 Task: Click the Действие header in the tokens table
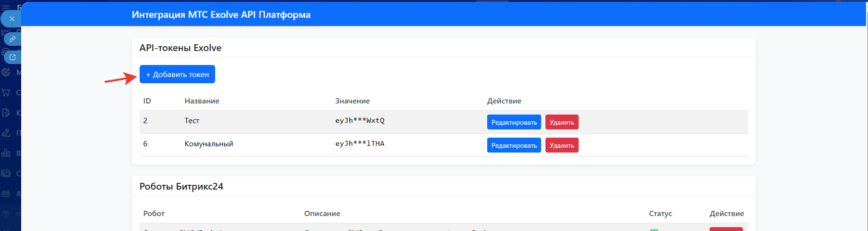pos(504,101)
